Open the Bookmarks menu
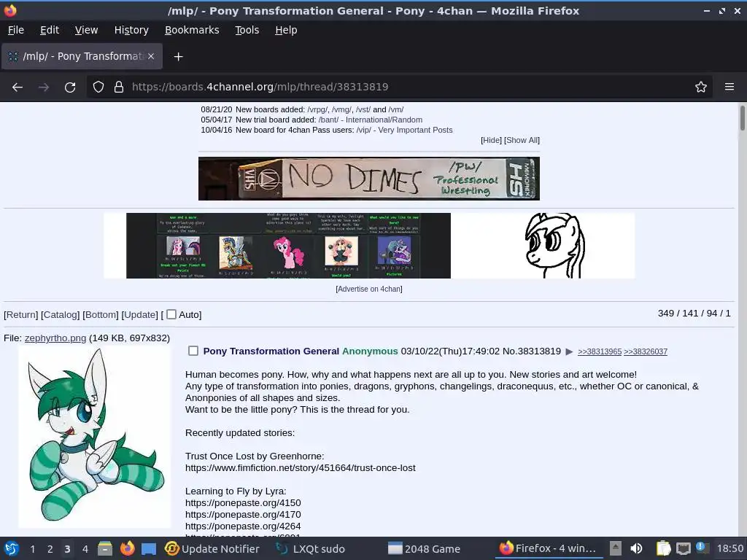Image resolution: width=747 pixels, height=560 pixels. pyautogui.click(x=192, y=30)
